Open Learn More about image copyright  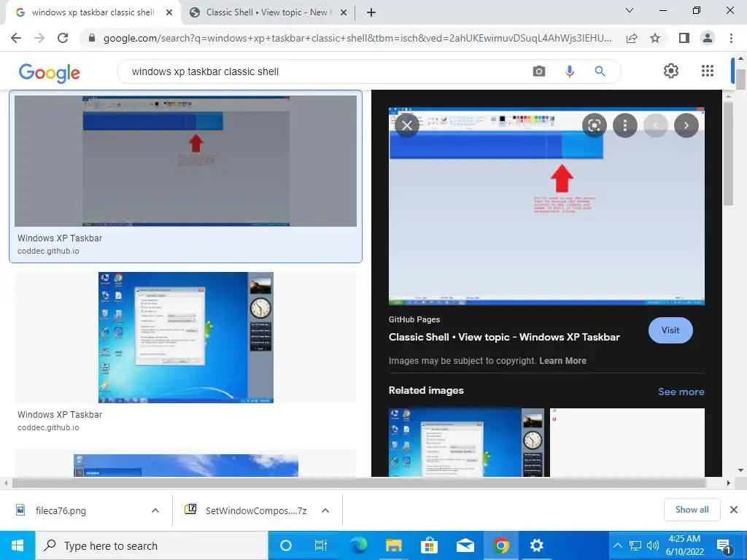(562, 360)
